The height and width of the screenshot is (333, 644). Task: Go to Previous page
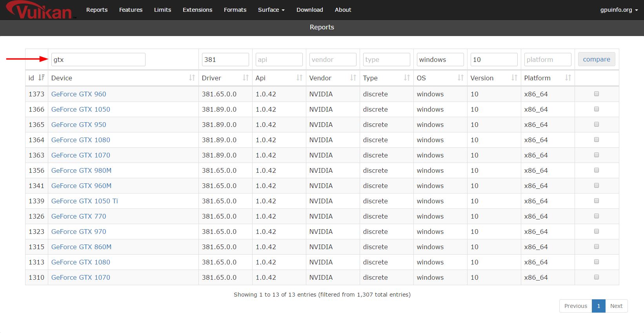[575, 306]
